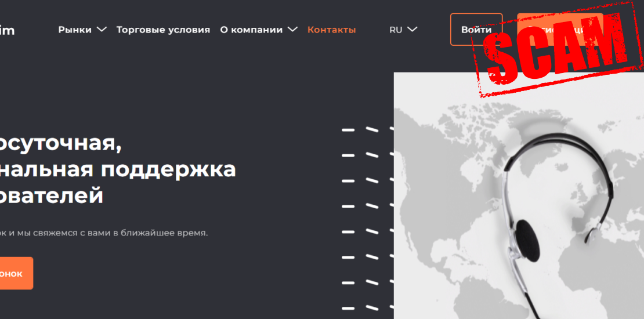Open the Рынки menu
The image size is (644, 319).
pyautogui.click(x=75, y=30)
